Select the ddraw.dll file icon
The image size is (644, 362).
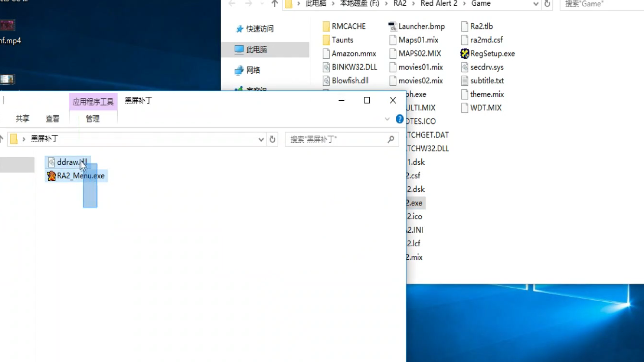pos(52,162)
